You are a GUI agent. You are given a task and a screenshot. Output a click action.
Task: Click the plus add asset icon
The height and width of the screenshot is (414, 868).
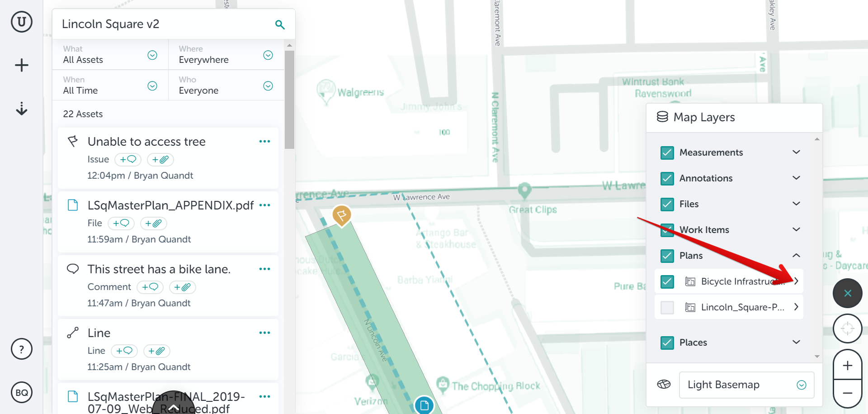pyautogui.click(x=22, y=65)
